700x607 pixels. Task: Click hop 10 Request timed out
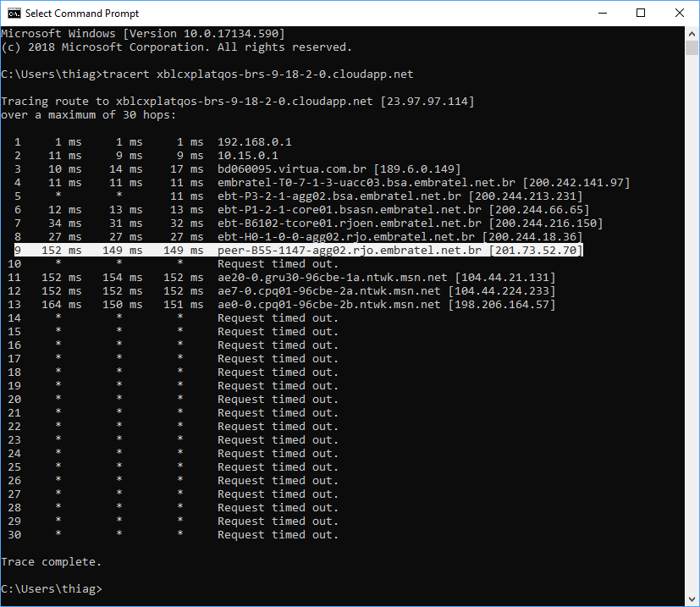pyautogui.click(x=278, y=264)
